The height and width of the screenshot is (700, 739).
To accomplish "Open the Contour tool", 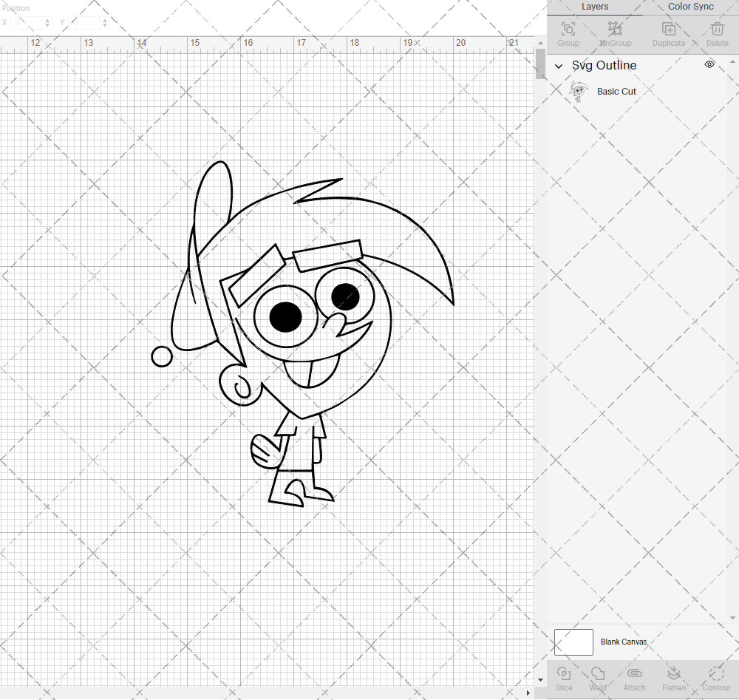I will click(715, 676).
